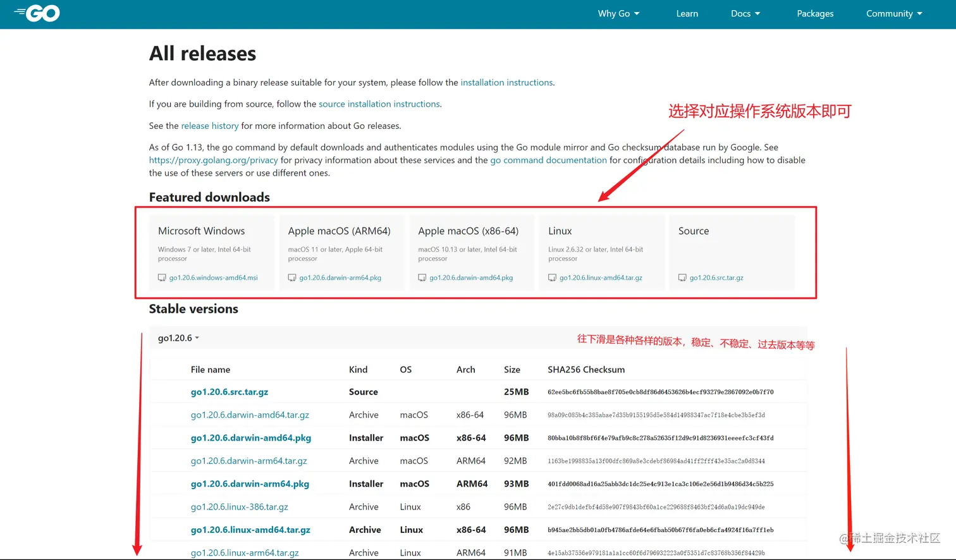Screen dimensions: 956x560
Task: Click the OS column header
Action: point(406,369)
